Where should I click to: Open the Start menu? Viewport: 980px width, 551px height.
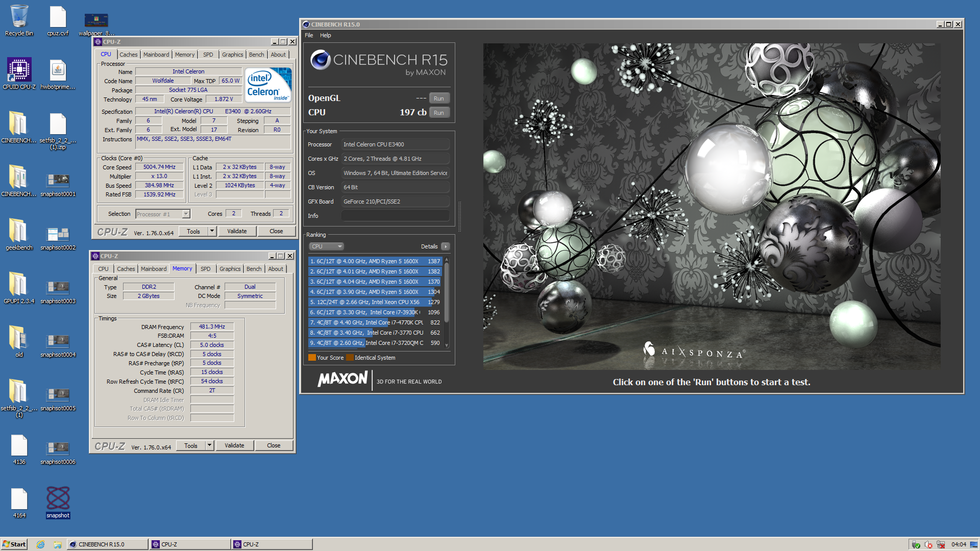14,544
